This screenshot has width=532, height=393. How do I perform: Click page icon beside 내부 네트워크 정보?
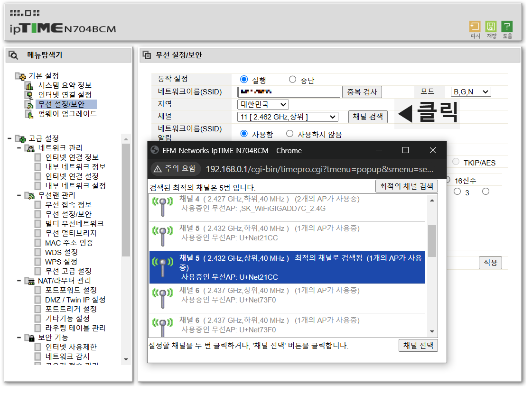coord(38,167)
